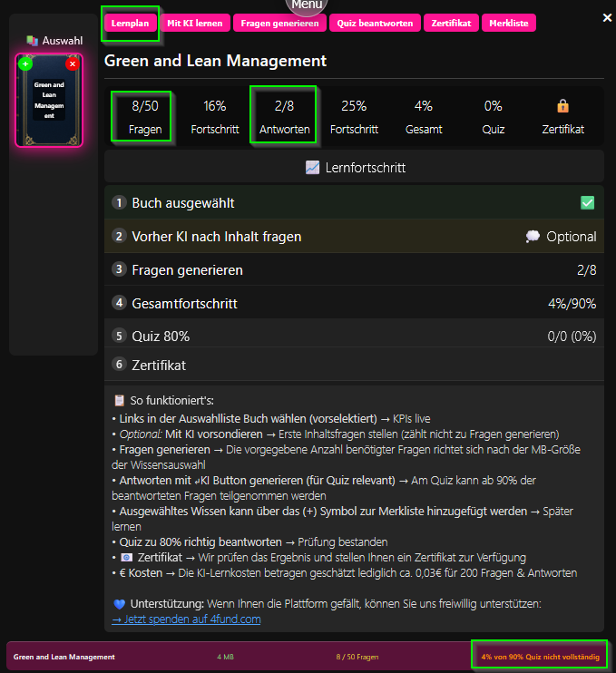Click the lock icon above Zertifikat

562,106
